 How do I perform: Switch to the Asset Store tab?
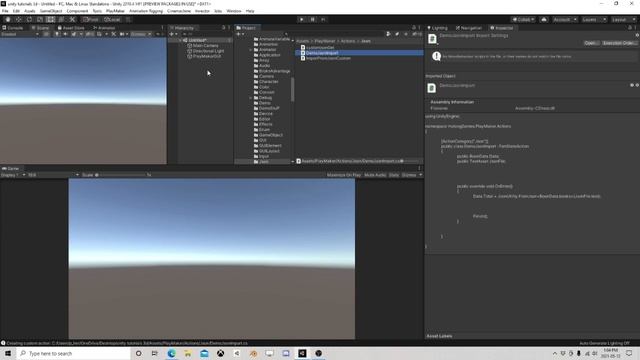point(71,28)
